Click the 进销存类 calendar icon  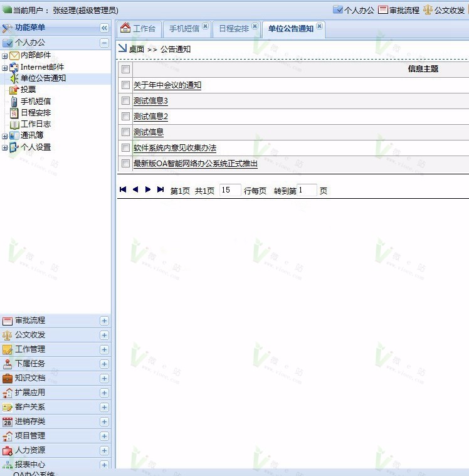(x=8, y=421)
